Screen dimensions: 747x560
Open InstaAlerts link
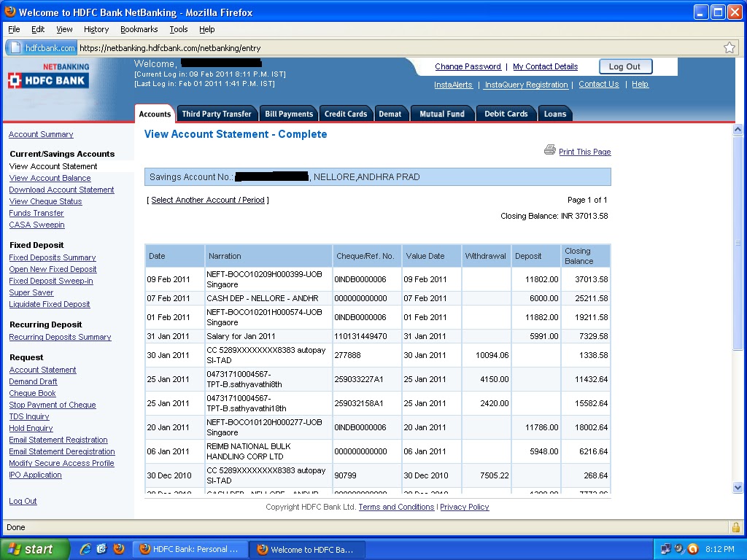pyautogui.click(x=453, y=85)
